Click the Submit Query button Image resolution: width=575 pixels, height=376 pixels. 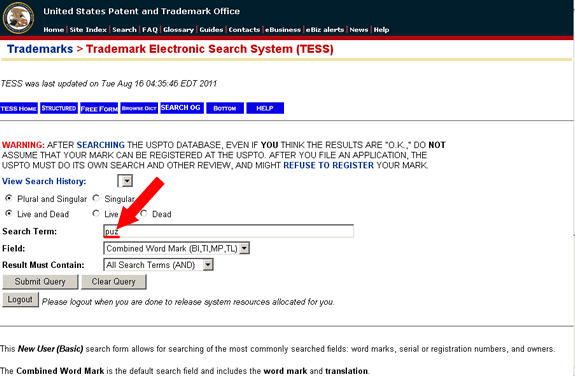(x=40, y=282)
